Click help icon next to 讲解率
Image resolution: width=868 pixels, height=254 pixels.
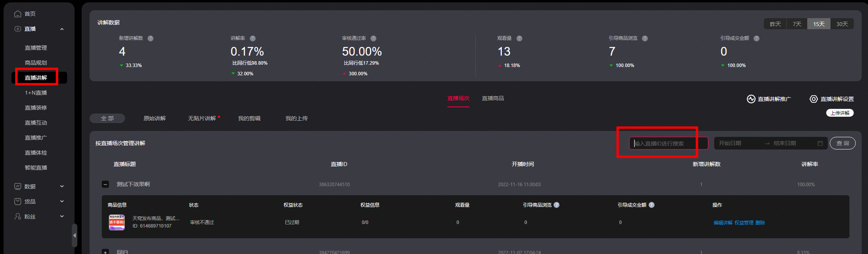[x=253, y=38]
